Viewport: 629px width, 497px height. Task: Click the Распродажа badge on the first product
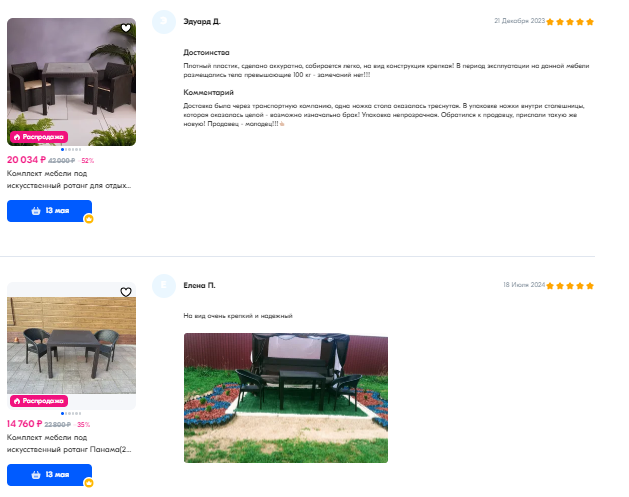coord(39,137)
